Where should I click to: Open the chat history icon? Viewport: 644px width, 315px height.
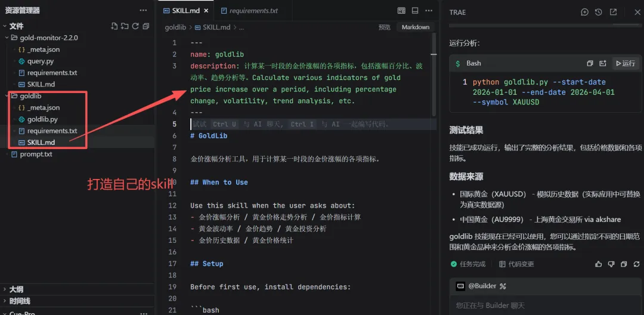tap(599, 13)
